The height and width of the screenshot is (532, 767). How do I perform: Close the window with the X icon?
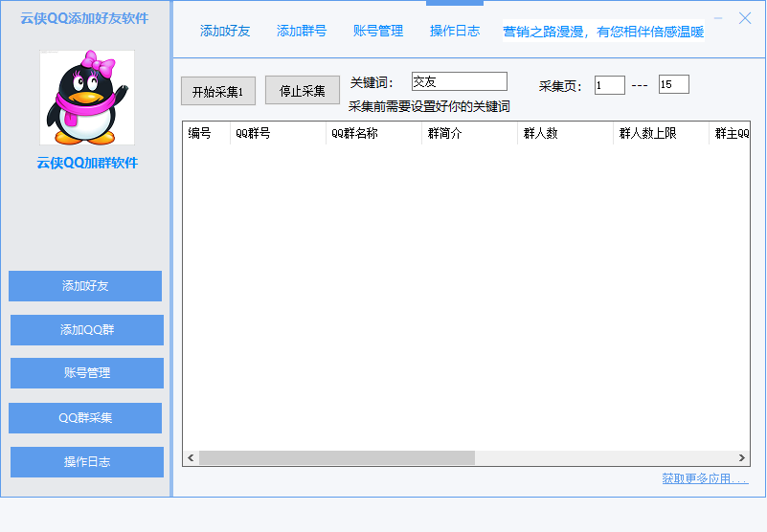tap(745, 18)
